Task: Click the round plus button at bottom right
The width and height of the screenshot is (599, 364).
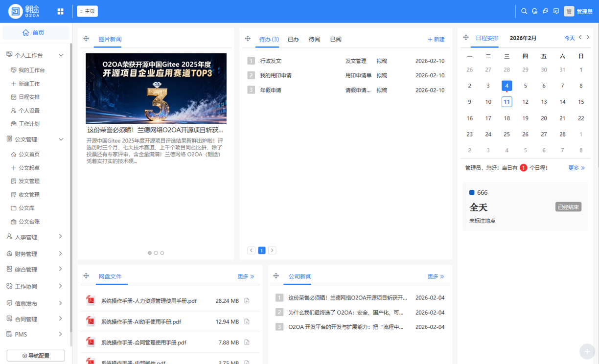Action: [587, 351]
